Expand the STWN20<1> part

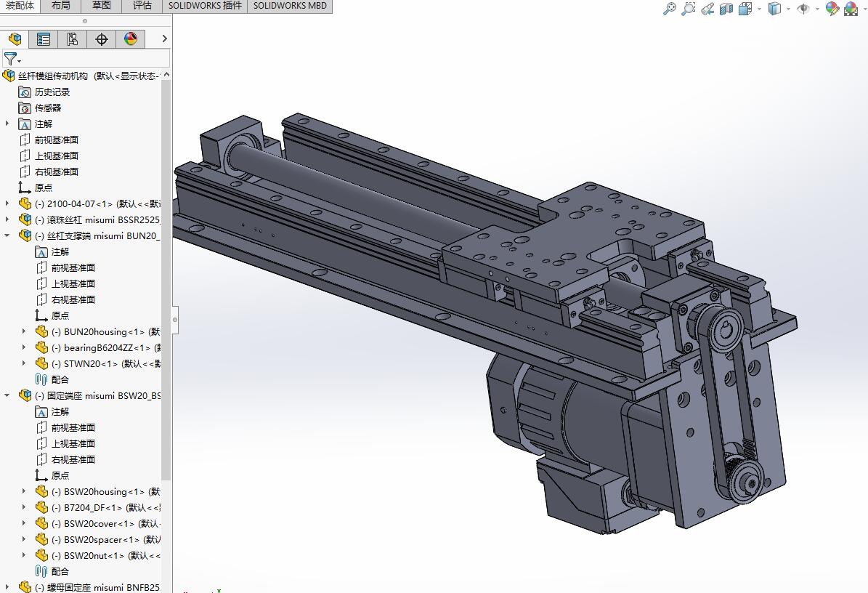24,364
